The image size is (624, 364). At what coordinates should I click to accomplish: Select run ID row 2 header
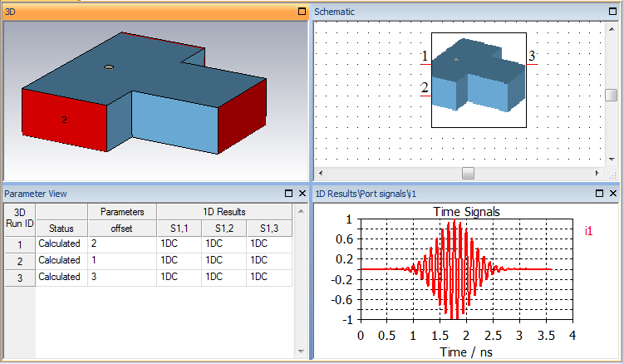19,261
